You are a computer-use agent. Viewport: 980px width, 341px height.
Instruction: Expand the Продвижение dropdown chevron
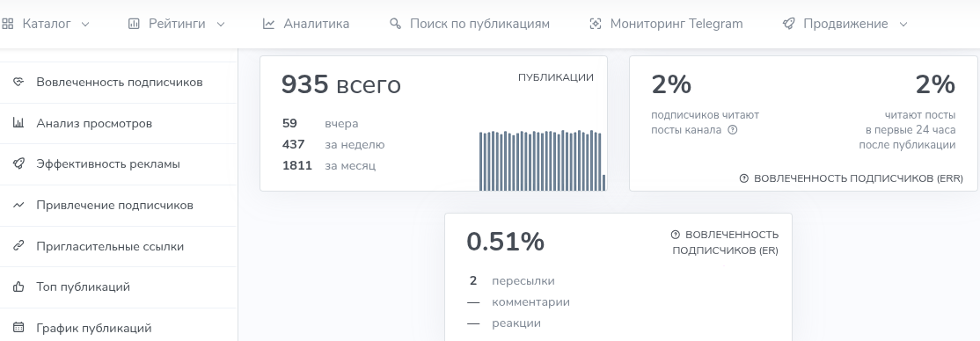[x=903, y=25]
